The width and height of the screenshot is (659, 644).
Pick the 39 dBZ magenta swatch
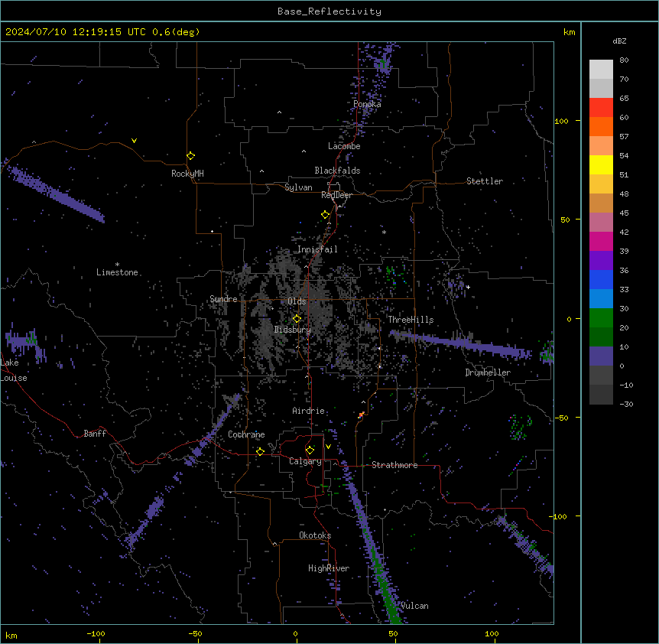601,241
